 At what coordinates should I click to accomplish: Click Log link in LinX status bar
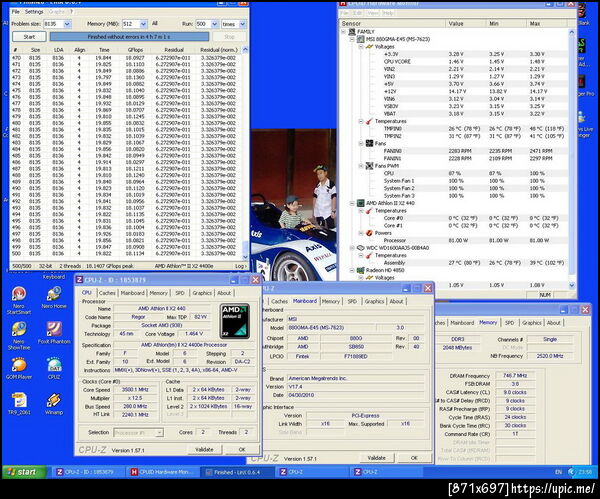(240, 266)
